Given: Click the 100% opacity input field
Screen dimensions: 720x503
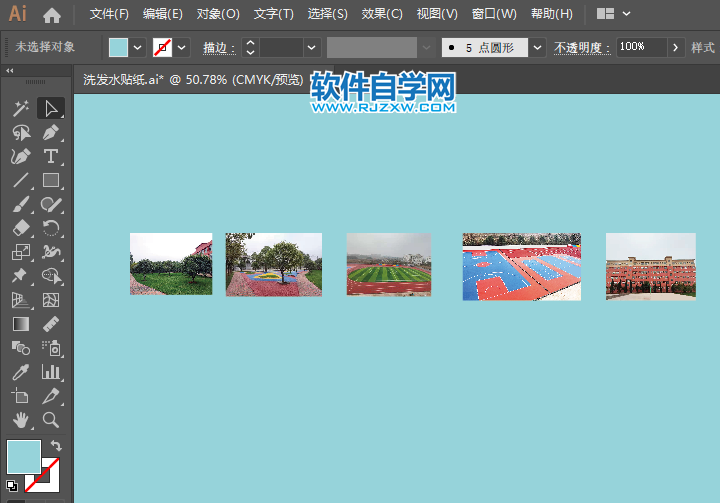Looking at the screenshot, I should coord(641,47).
